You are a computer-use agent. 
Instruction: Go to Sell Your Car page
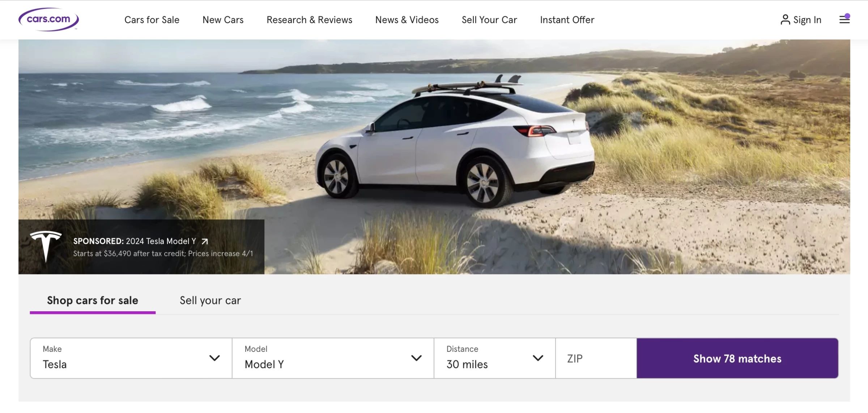tap(489, 20)
